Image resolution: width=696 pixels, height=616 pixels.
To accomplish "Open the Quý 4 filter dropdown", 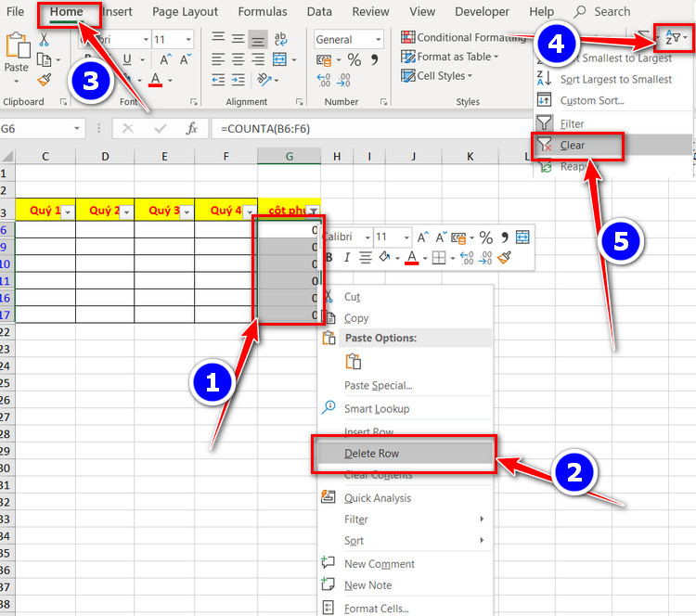I will coord(250,212).
